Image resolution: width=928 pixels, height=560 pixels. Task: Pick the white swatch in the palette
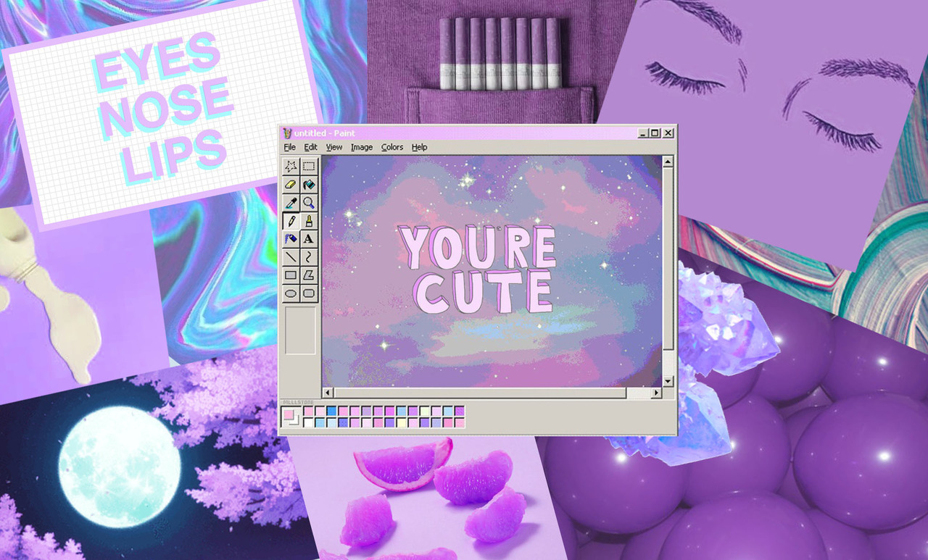[308, 422]
